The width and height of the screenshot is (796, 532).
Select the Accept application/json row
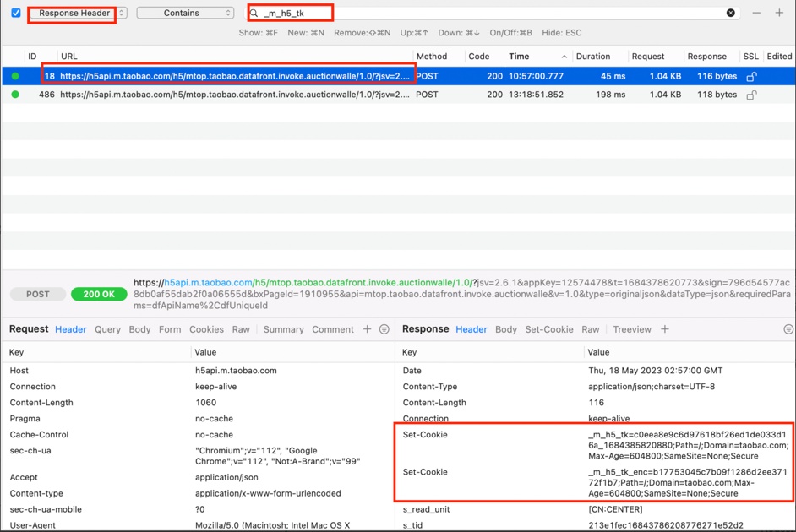(198, 477)
